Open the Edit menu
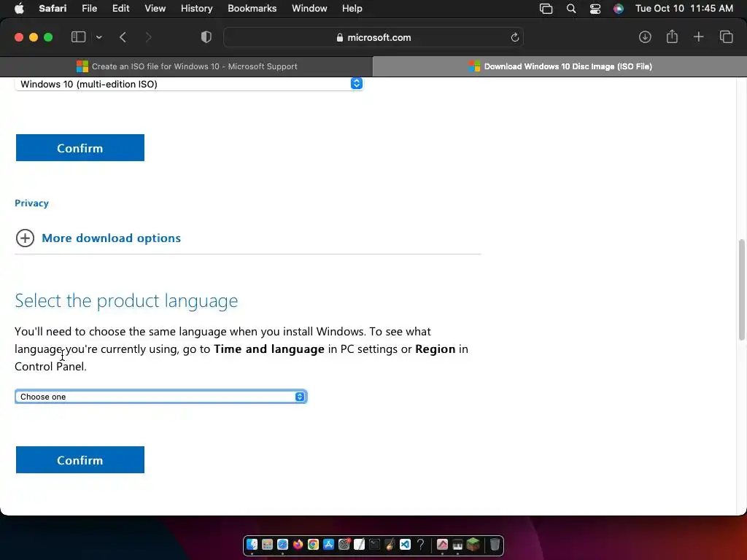Image resolution: width=747 pixels, height=560 pixels. 120,9
